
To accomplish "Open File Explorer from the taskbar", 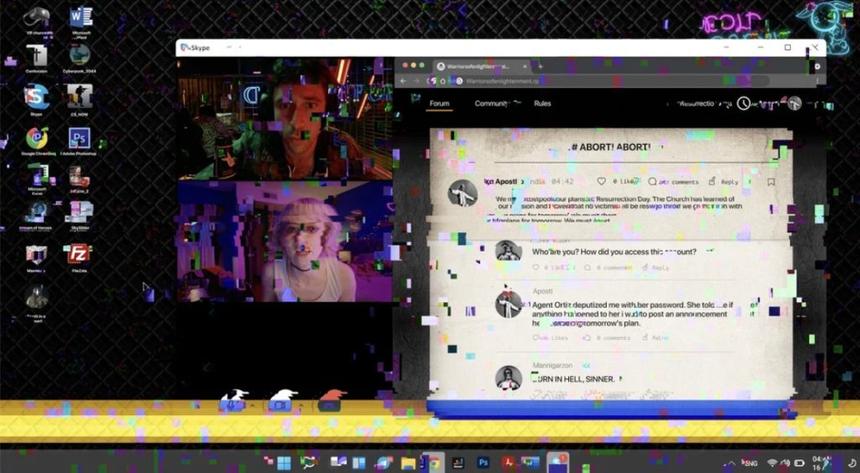I will (408, 463).
